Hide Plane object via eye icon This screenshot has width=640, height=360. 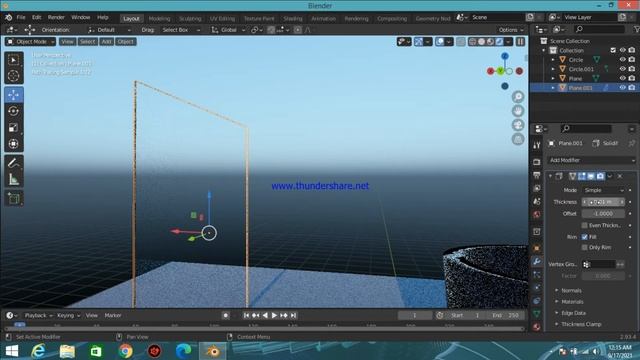tap(622, 78)
